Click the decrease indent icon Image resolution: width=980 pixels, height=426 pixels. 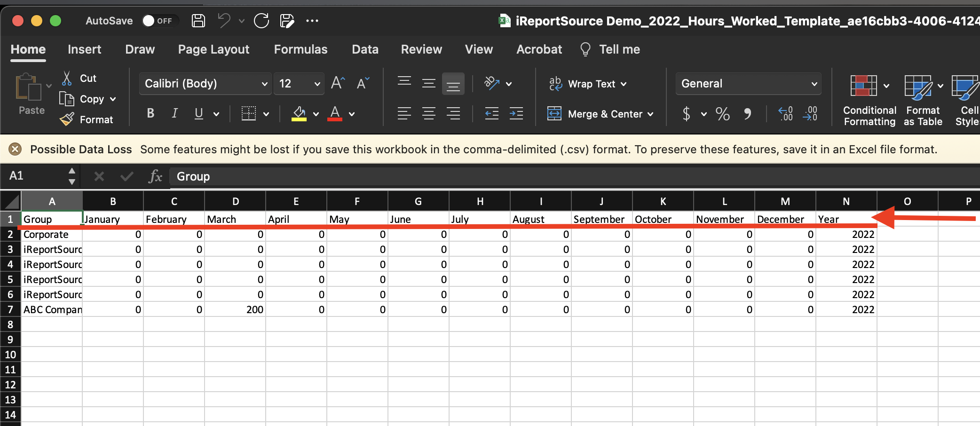(x=492, y=113)
